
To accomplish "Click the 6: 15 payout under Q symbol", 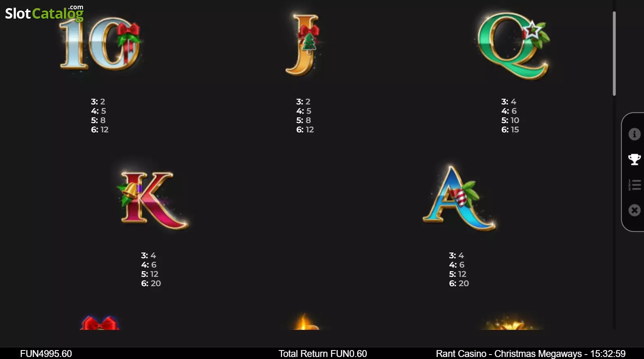I will [x=510, y=130].
